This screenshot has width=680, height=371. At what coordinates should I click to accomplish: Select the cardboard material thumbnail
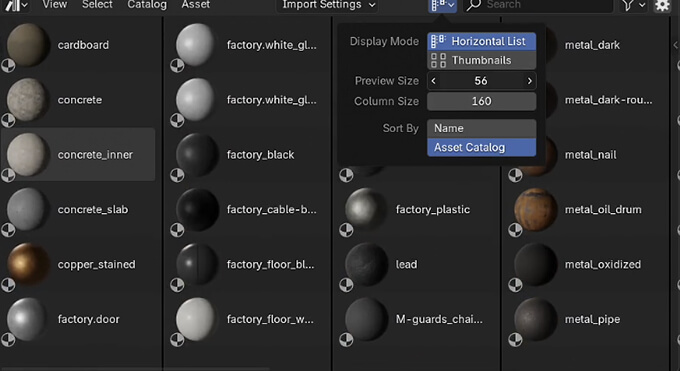point(29,45)
